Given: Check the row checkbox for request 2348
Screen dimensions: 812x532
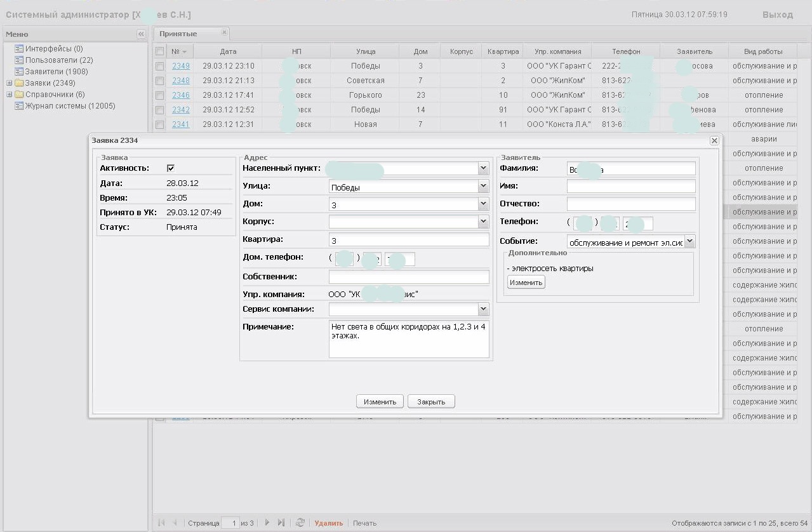Looking at the screenshot, I should click(x=160, y=81).
